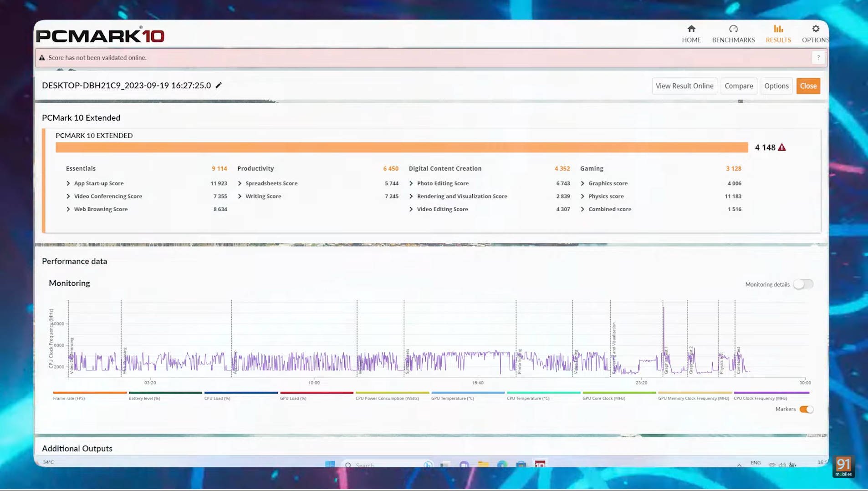Screen dimensions: 868x491
Task: Toggle CPU Temperature legend
Action: click(543, 396)
